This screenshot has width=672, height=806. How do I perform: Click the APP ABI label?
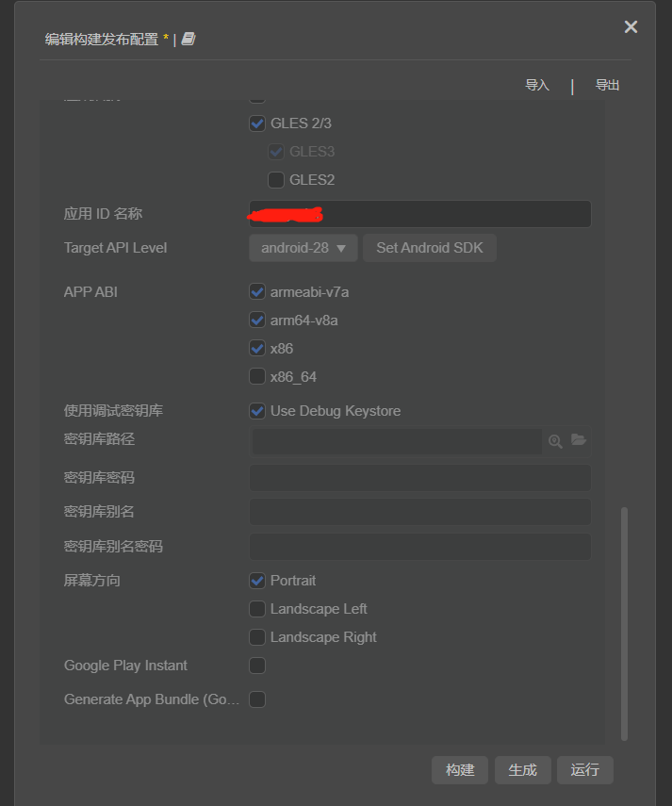90,292
